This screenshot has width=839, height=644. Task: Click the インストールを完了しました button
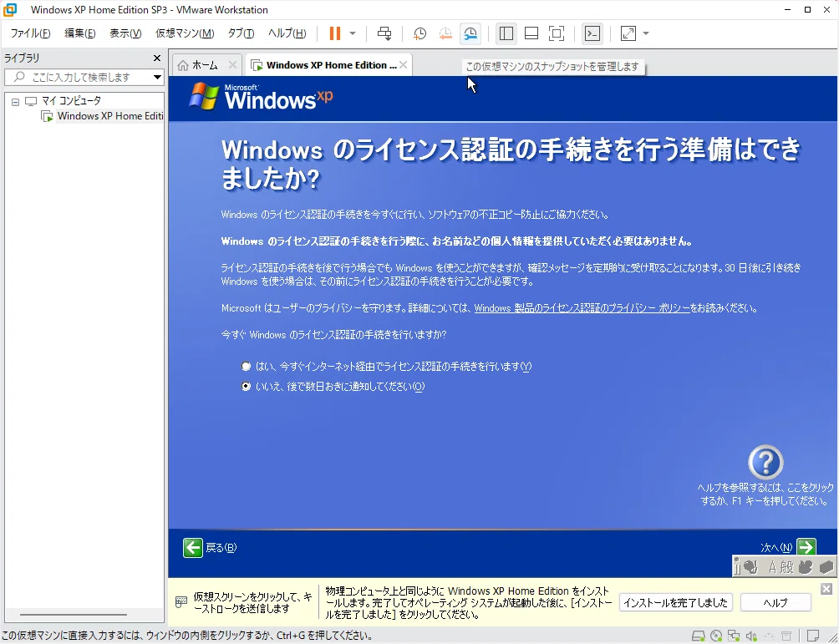coord(675,603)
